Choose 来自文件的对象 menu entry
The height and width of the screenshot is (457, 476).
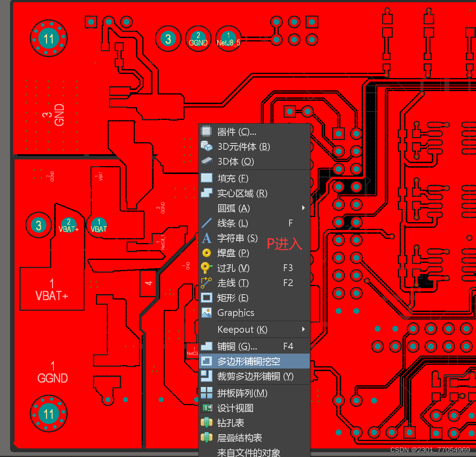click(x=254, y=452)
